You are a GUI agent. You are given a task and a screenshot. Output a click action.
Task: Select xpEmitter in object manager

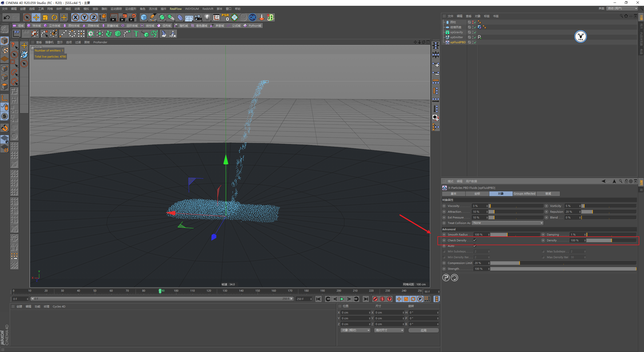(x=456, y=37)
